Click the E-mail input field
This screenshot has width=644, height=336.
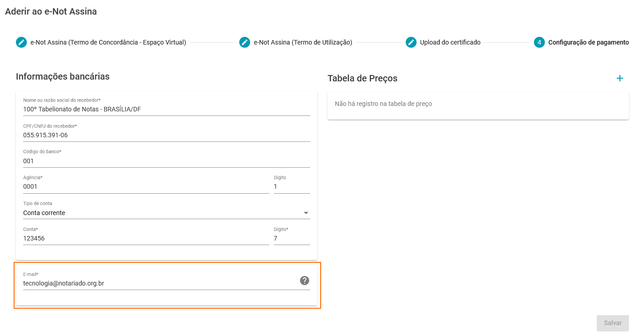pos(160,283)
